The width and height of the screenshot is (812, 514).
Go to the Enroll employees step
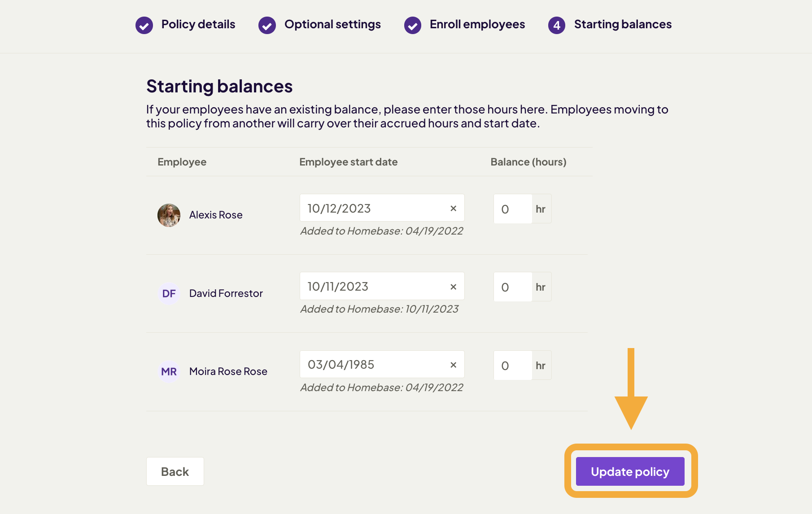click(477, 25)
